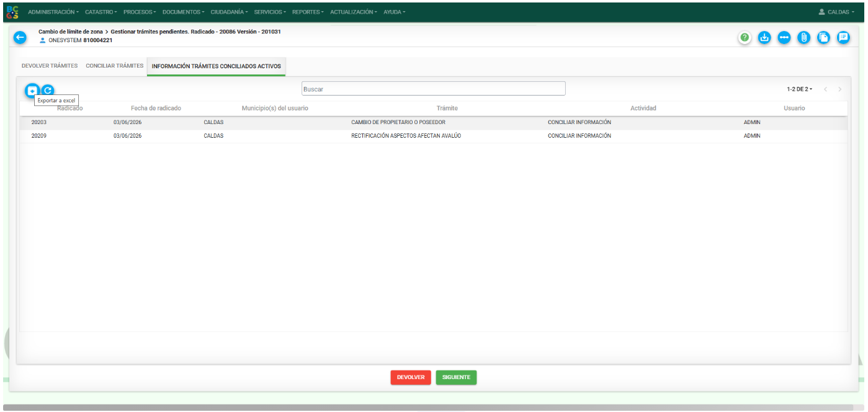This screenshot has width=868, height=412.
Task: Click CALDAS municipality in row 20209
Action: point(213,136)
